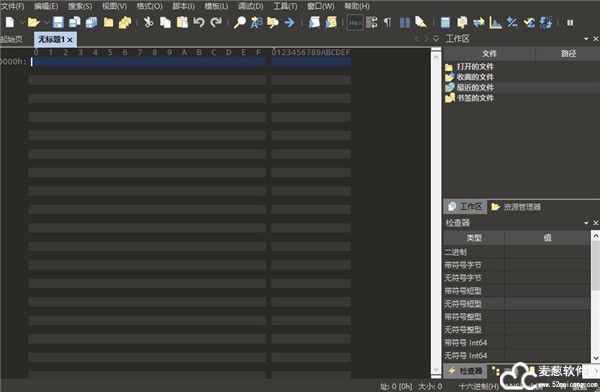Open the 检查器 panel options dropdown

pos(586,223)
